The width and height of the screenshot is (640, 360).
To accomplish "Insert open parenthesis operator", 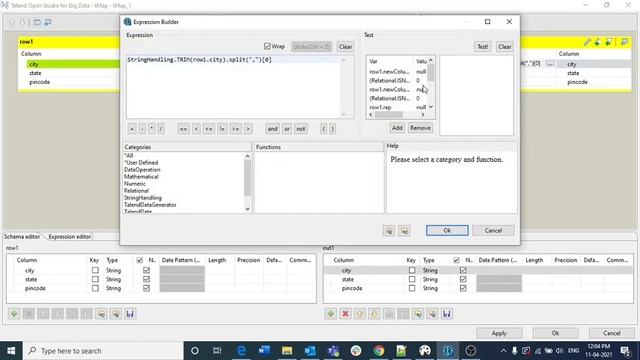I will [x=324, y=129].
